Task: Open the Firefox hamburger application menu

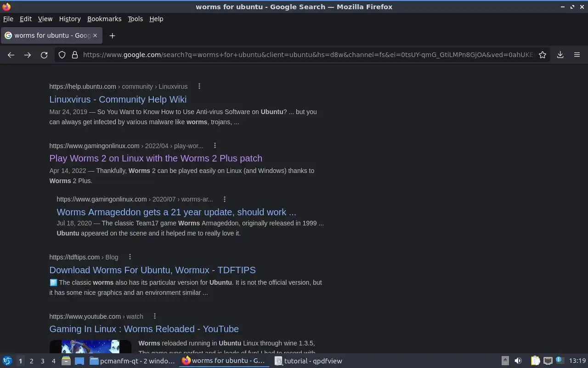Action: tap(577, 55)
